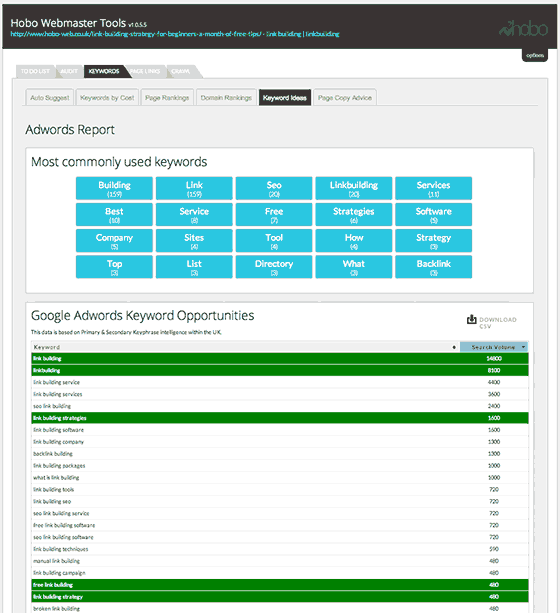
Task: Select the 'link building software' row
Action: (280, 430)
